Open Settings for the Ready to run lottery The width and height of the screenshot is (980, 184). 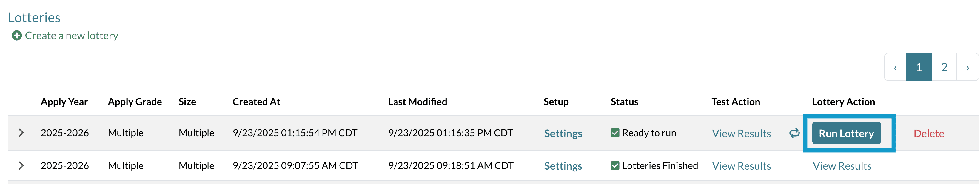click(x=563, y=133)
